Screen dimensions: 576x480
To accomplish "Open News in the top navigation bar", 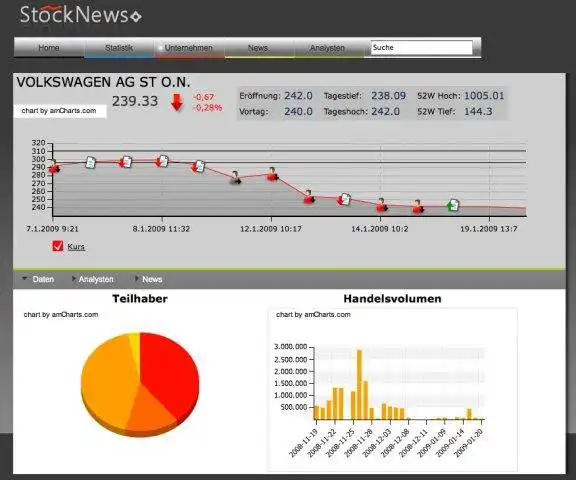I will pos(258,48).
